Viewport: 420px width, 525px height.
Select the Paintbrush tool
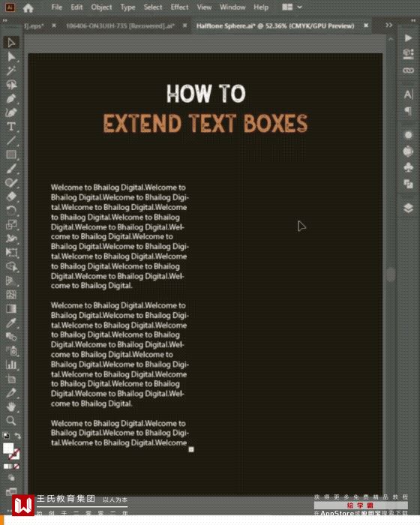(11, 169)
